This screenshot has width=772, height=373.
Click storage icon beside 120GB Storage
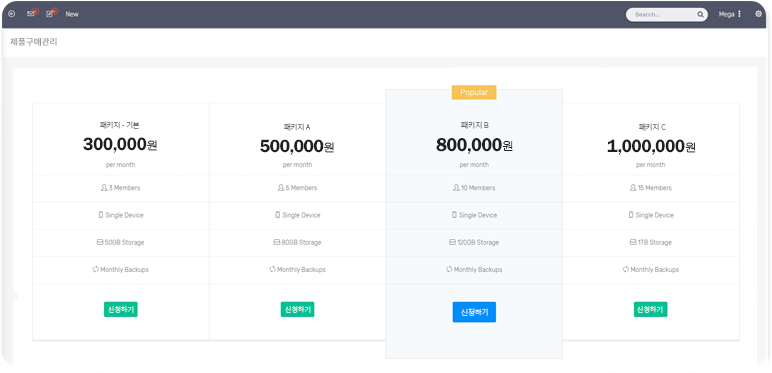(452, 243)
